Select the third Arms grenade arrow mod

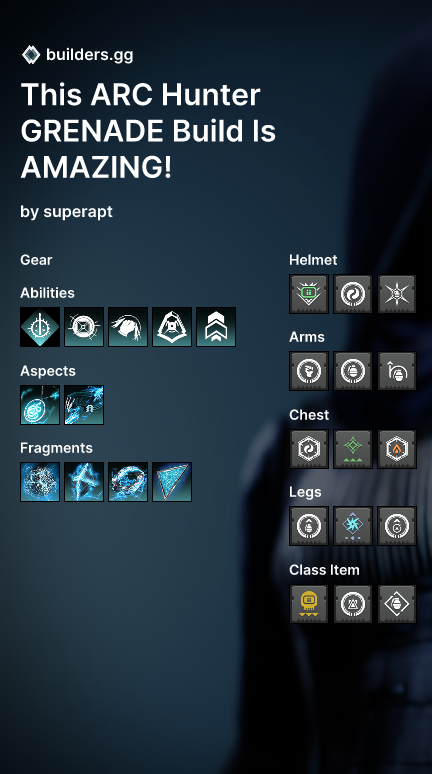(x=397, y=371)
